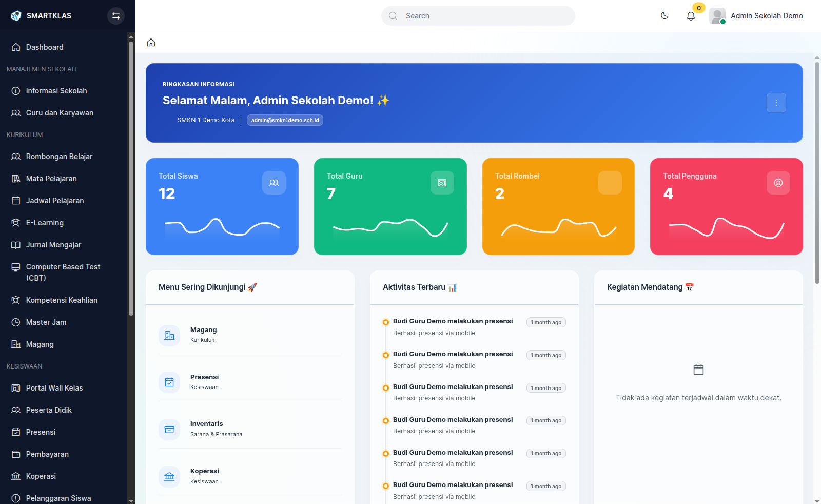Open Pelanggaran Siswa in the sidebar

click(64, 498)
